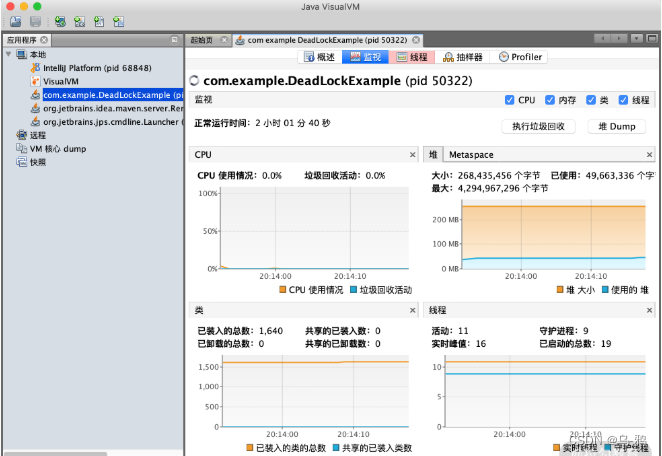
Task: Close the CPU chart panel
Action: click(412, 155)
